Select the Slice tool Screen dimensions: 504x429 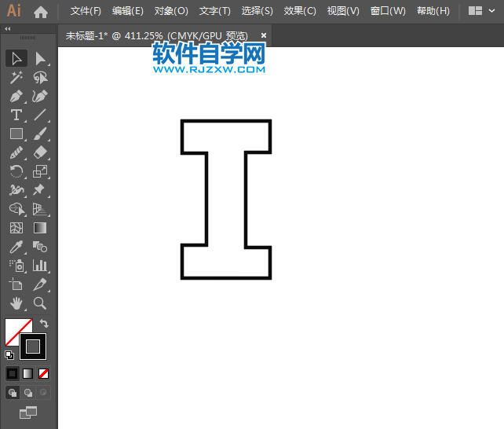point(40,284)
